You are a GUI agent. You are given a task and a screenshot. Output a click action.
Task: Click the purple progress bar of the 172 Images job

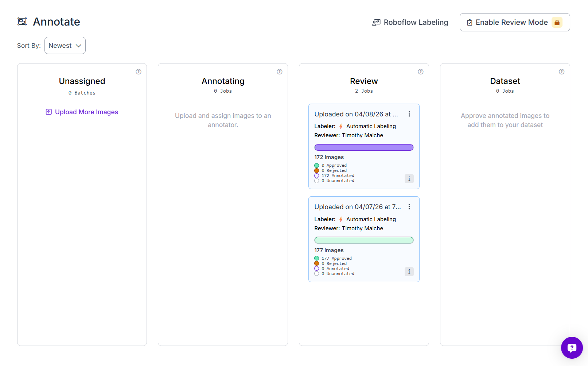[x=364, y=147]
